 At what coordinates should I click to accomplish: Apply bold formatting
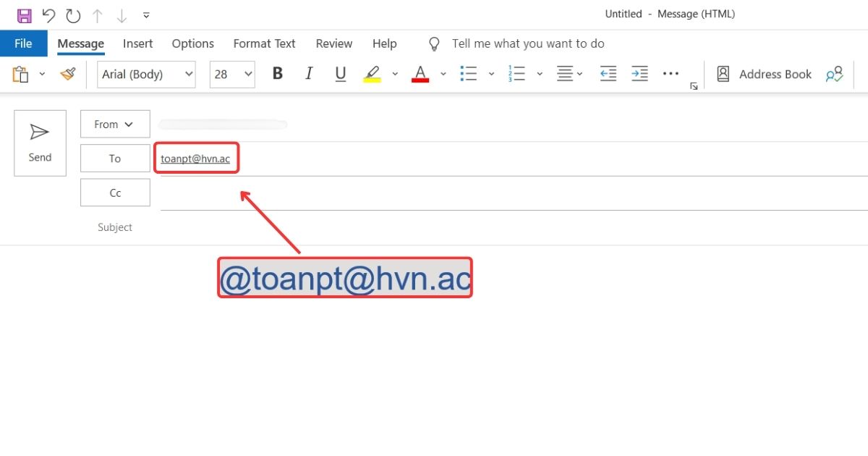point(277,73)
